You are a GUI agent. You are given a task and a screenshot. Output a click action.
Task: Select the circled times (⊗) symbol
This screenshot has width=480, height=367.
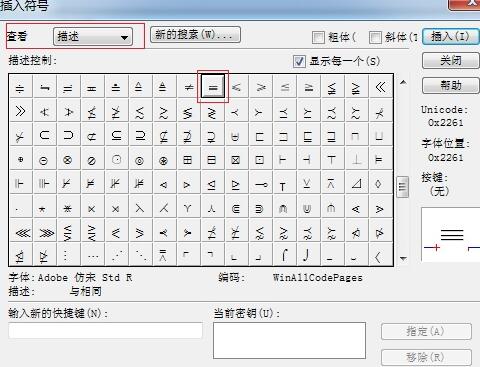tap(69, 159)
